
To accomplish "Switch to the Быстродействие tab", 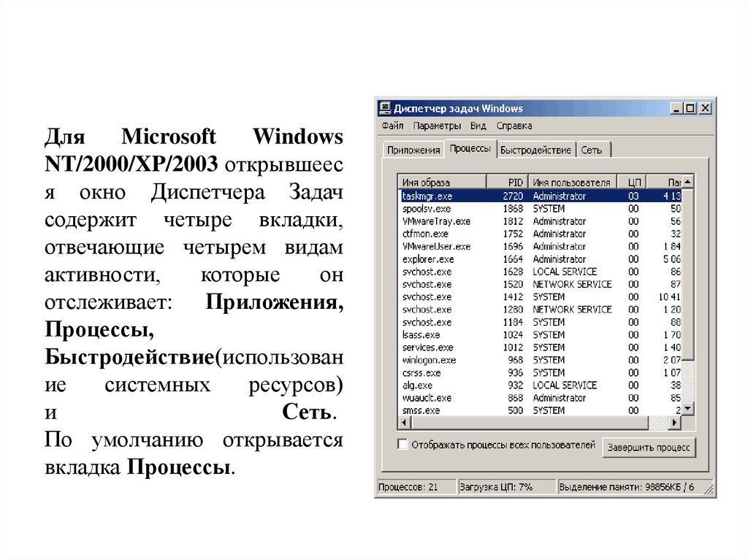I will (x=535, y=150).
